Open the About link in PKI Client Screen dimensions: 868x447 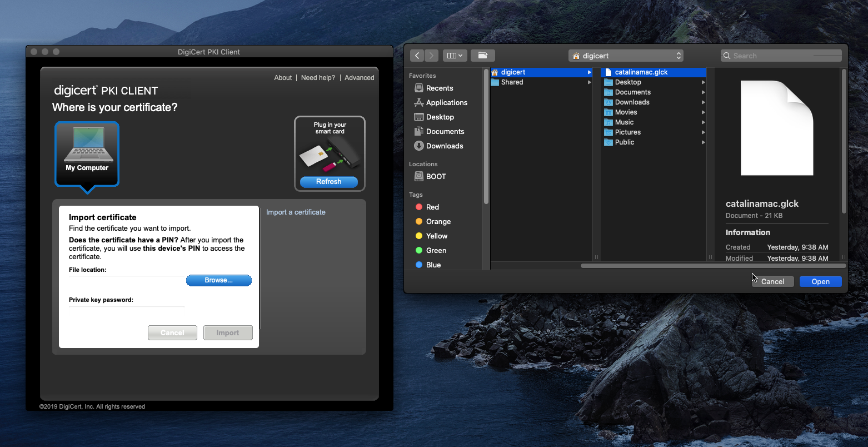283,78
